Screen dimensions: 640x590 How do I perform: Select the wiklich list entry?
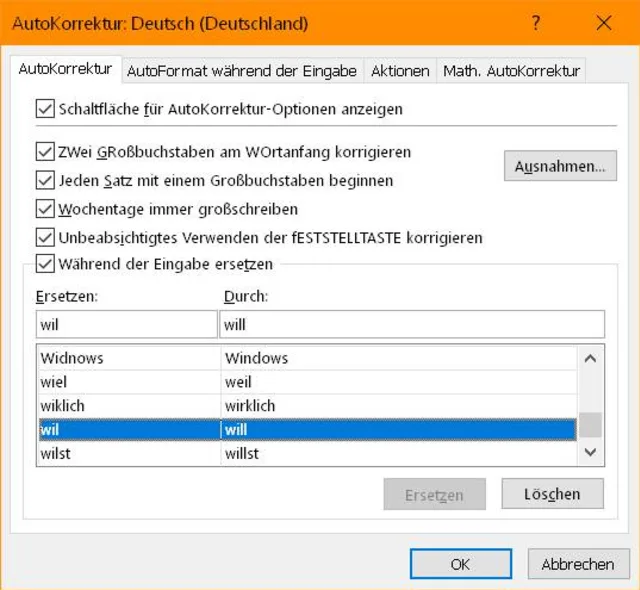click(x=128, y=406)
